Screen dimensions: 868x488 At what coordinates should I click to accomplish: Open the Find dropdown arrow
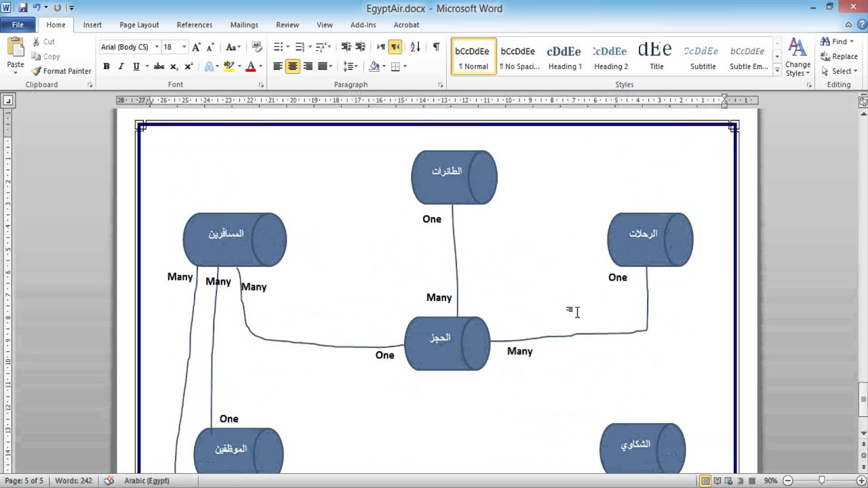tap(852, 42)
